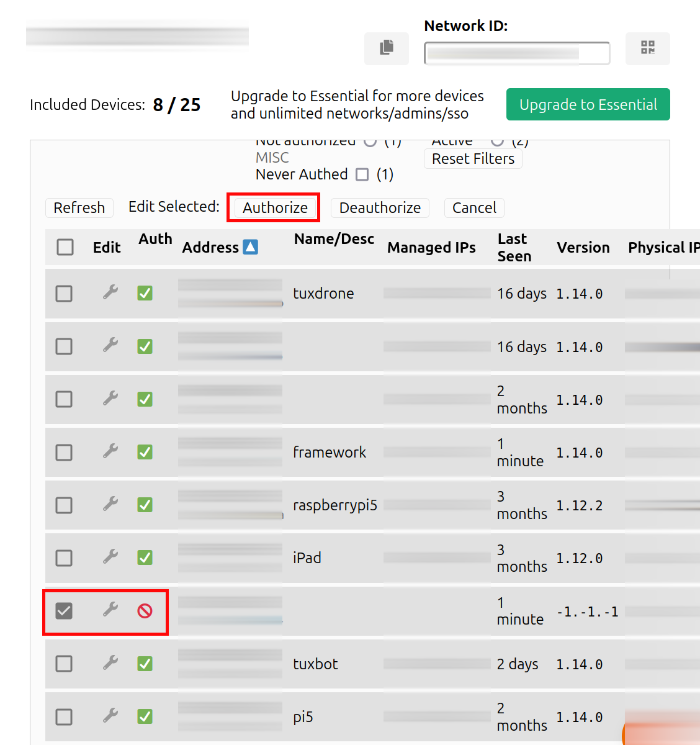Click the Version column header
The width and height of the screenshot is (700, 745).
(583, 247)
